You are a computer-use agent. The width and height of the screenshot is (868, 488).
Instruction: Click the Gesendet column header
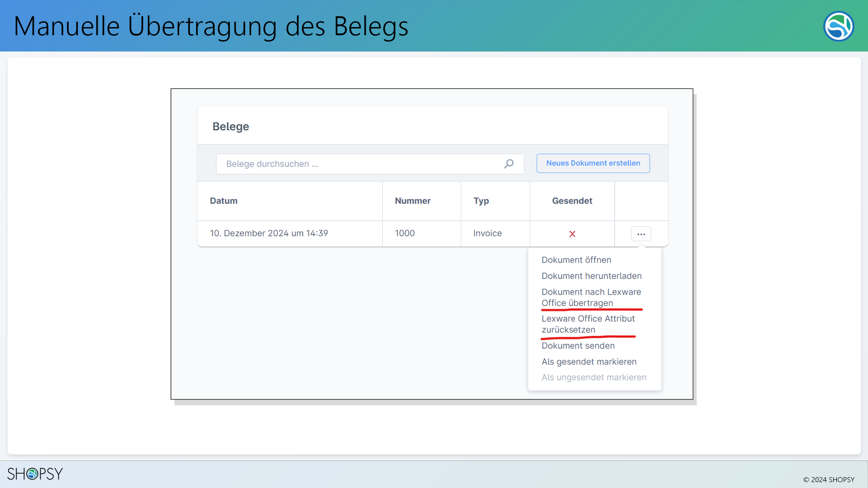(572, 201)
